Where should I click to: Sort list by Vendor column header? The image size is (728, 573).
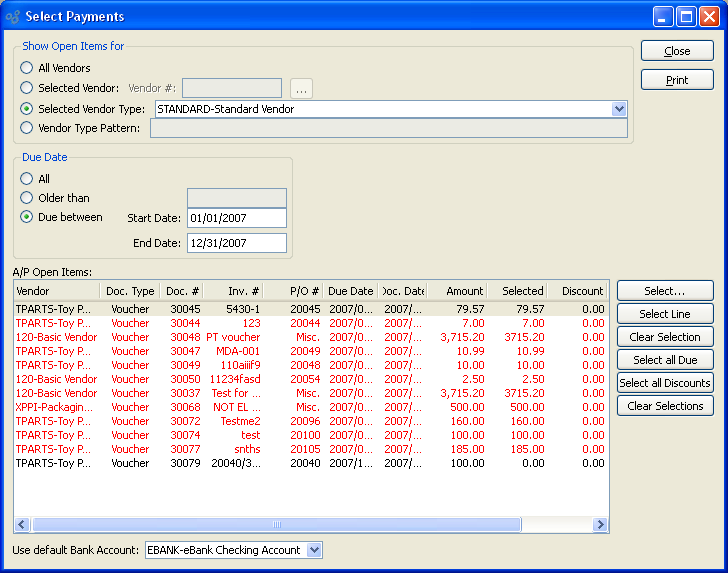pyautogui.click(x=55, y=291)
